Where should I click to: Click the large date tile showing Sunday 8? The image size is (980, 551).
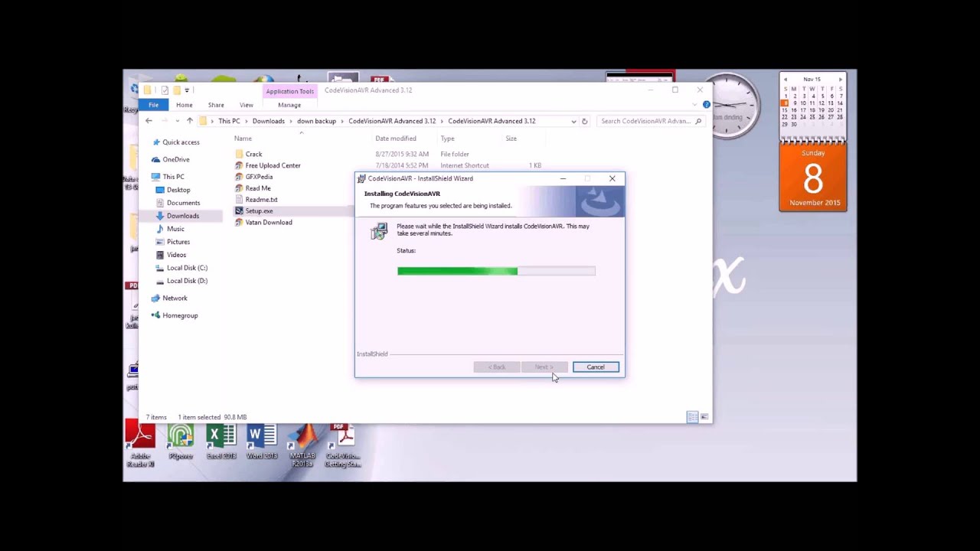pos(813,178)
